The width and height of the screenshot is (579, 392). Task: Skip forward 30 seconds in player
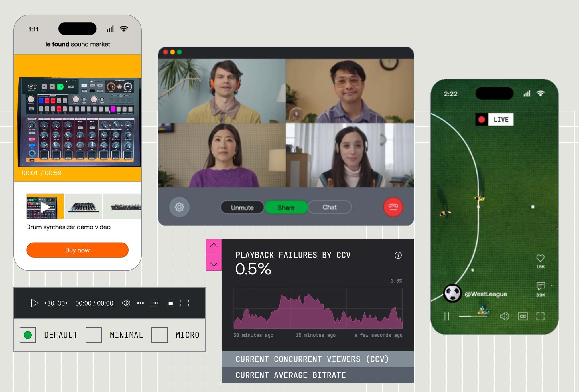click(63, 303)
